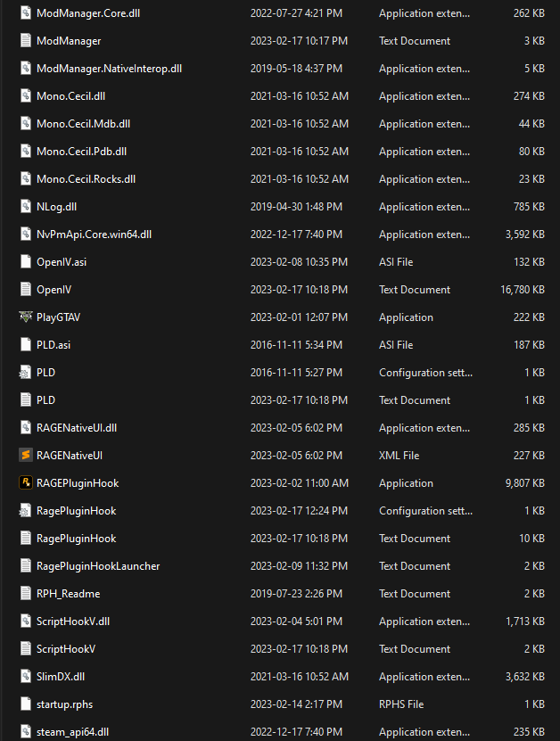
Task: Click the startup.rphs blank file icon
Action: pos(26,704)
